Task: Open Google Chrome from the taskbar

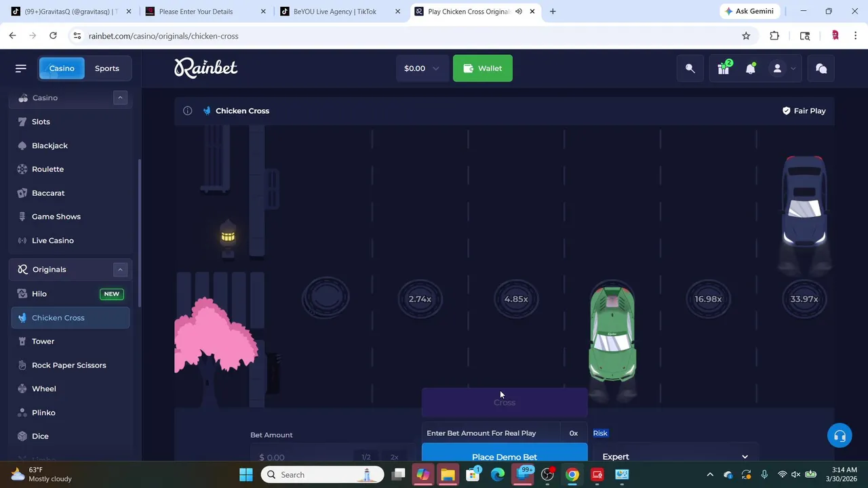Action: (x=572, y=474)
